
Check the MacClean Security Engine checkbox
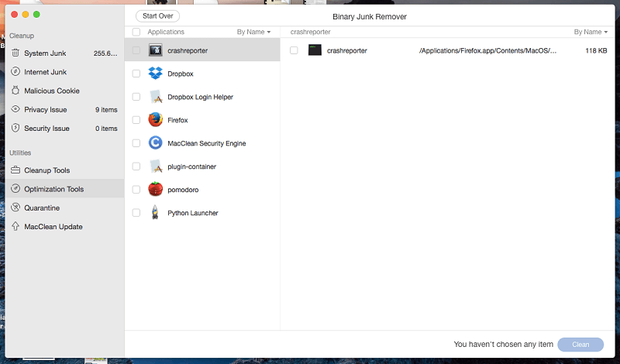(x=136, y=143)
